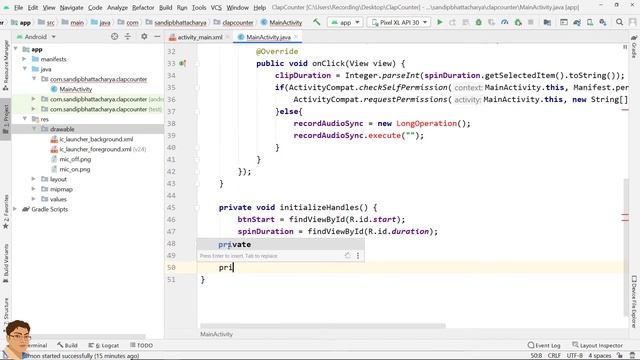The image size is (640, 360).
Task: Open Project panel settings gear
Action: click(x=144, y=37)
